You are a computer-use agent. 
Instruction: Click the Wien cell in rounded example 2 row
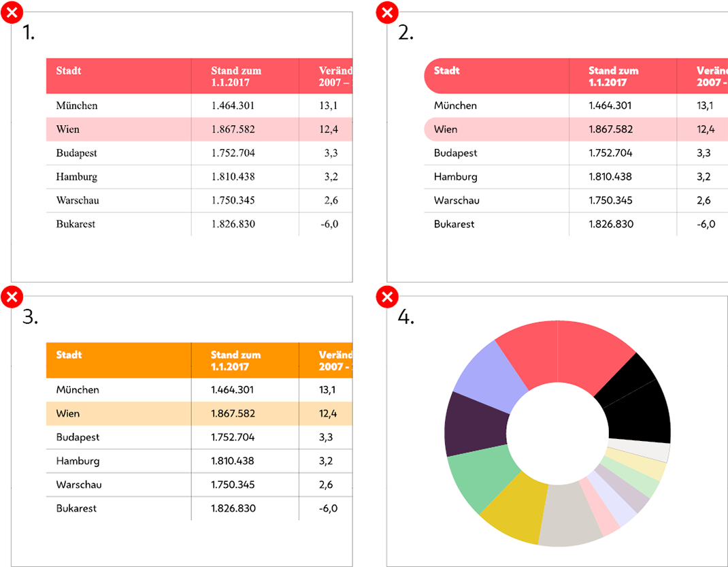click(446, 129)
